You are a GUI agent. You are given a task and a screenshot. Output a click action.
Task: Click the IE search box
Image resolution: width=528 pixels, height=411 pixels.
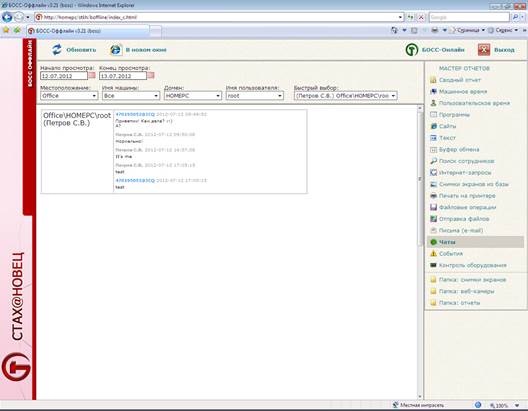pyautogui.click(x=469, y=17)
